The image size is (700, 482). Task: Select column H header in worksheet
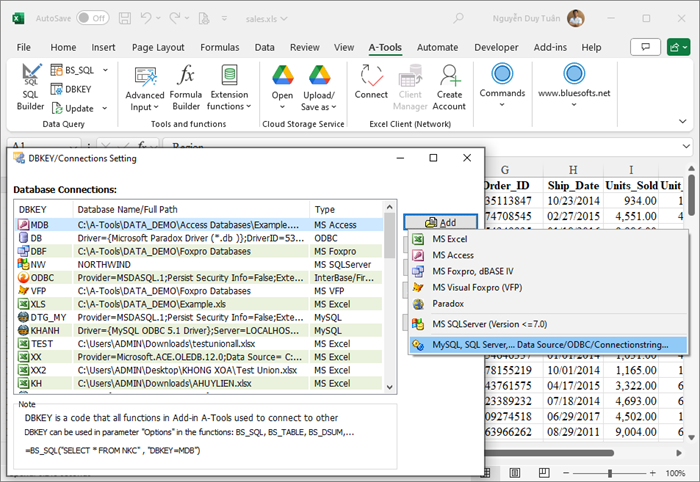pos(573,170)
